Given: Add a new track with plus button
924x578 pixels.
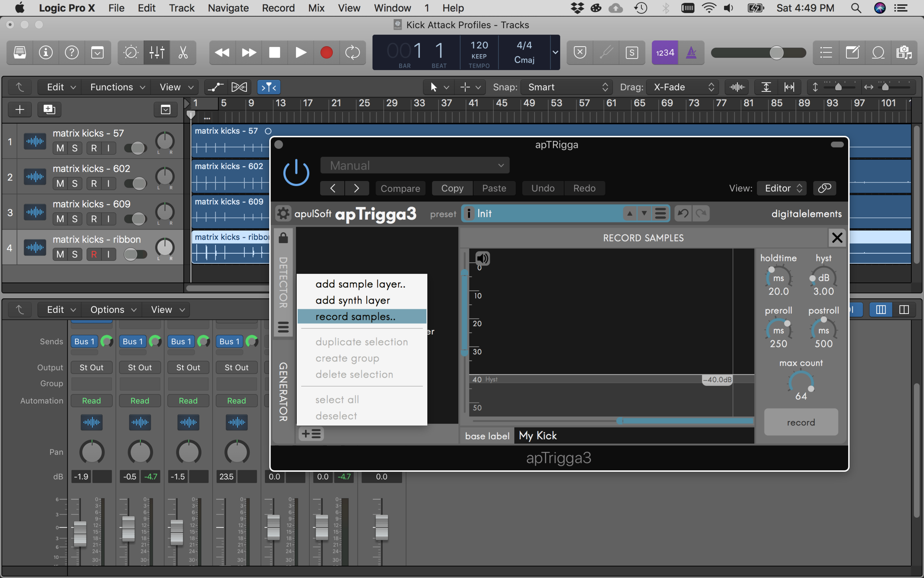Looking at the screenshot, I should click(20, 110).
